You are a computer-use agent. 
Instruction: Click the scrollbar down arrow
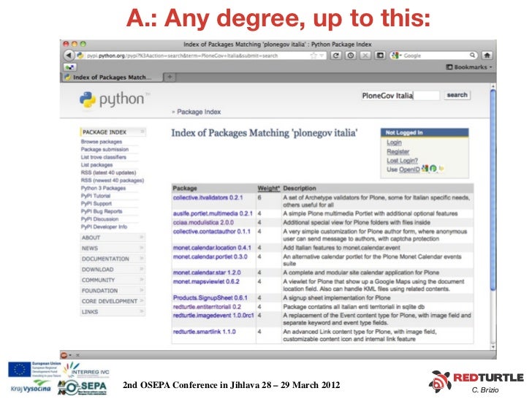pyautogui.click(x=493, y=347)
